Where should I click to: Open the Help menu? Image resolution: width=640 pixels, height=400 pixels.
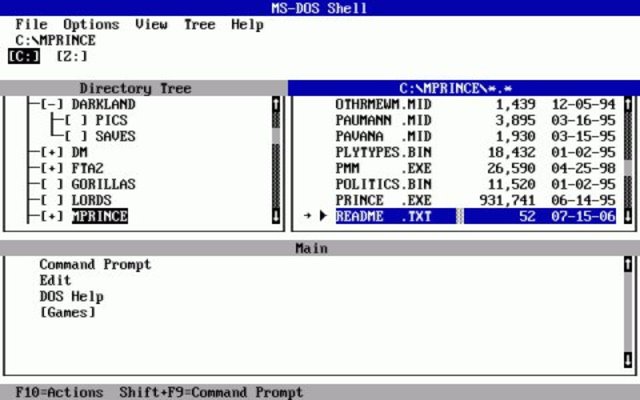coord(247,24)
